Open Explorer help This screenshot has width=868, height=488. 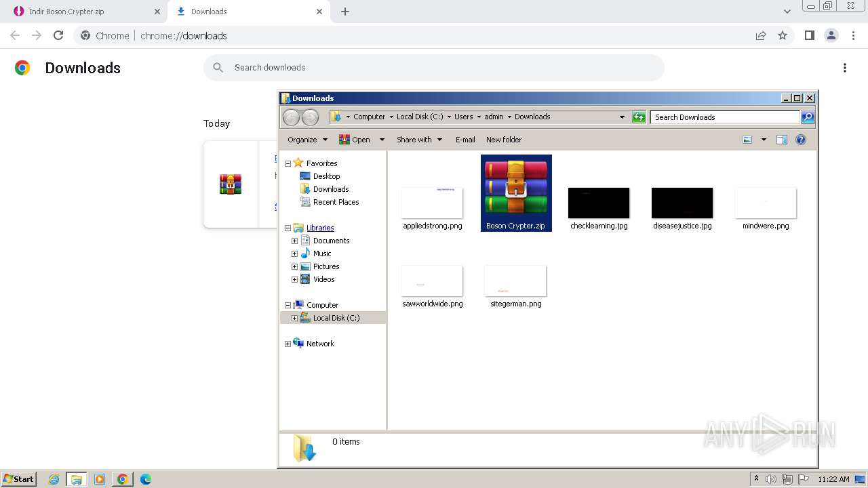coord(801,140)
